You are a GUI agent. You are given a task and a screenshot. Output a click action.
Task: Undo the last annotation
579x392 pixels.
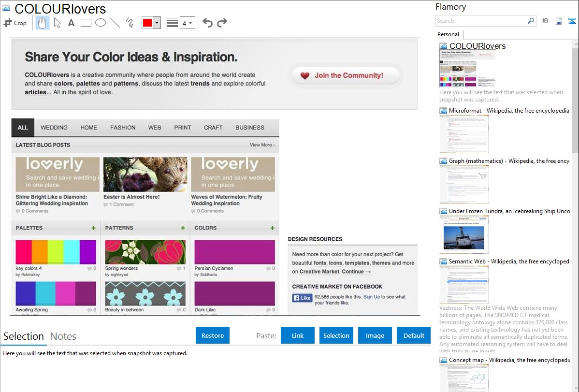pos(207,23)
